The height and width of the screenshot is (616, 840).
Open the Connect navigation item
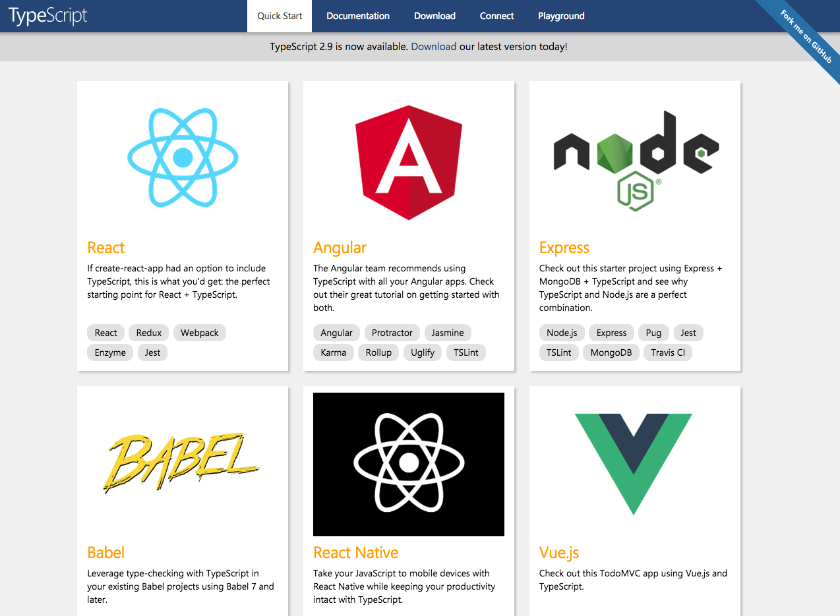point(496,16)
